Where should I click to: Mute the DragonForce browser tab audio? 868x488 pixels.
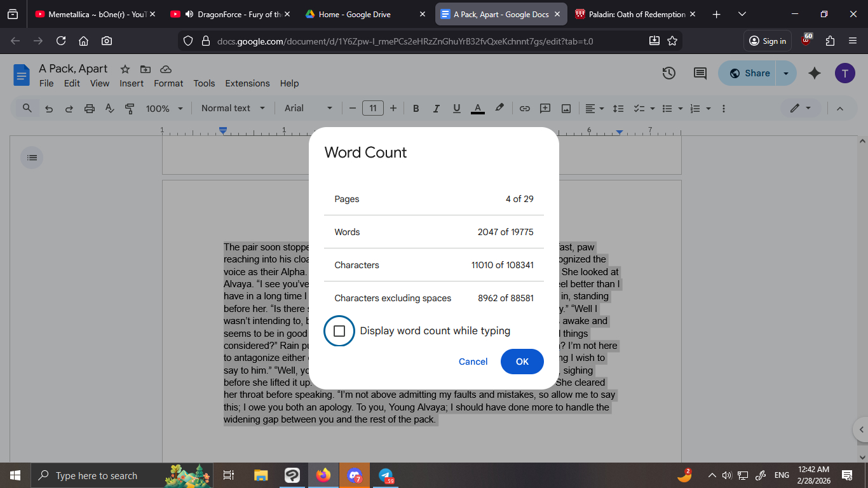189,14
